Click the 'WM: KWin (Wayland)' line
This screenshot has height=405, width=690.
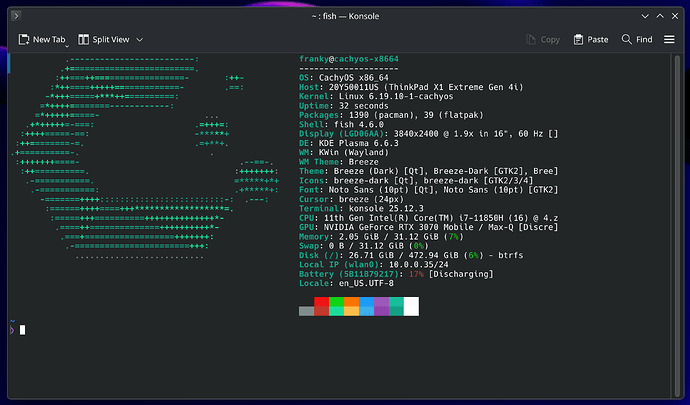(344, 153)
